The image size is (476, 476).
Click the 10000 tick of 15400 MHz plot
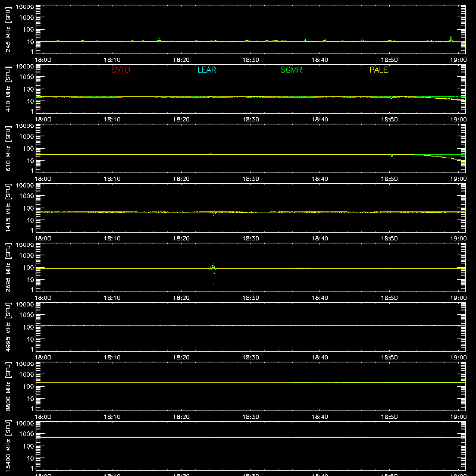pos(25,424)
